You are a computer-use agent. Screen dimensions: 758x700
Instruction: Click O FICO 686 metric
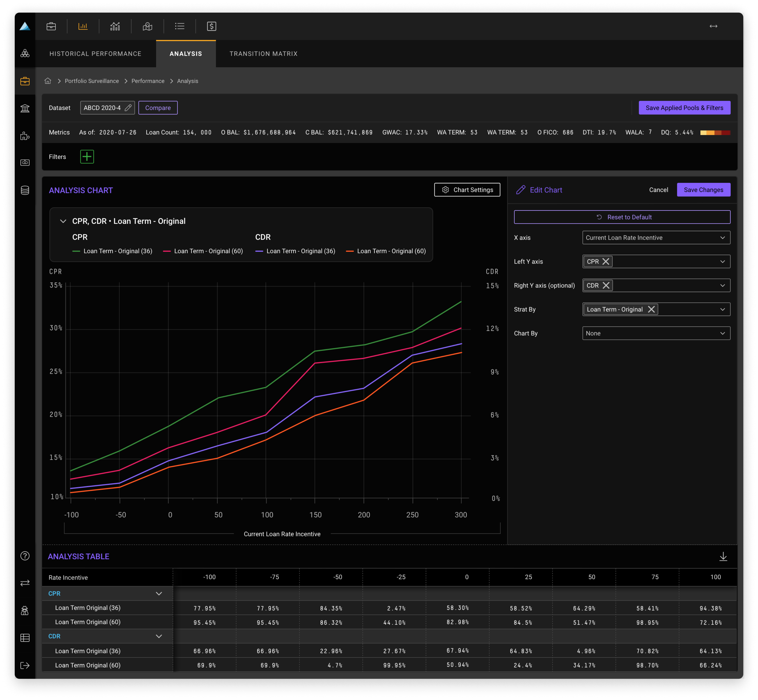point(555,132)
